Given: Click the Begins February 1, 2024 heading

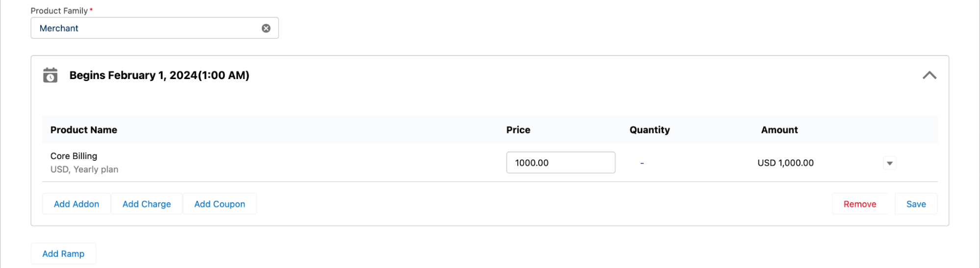Looking at the screenshot, I should pos(159,75).
